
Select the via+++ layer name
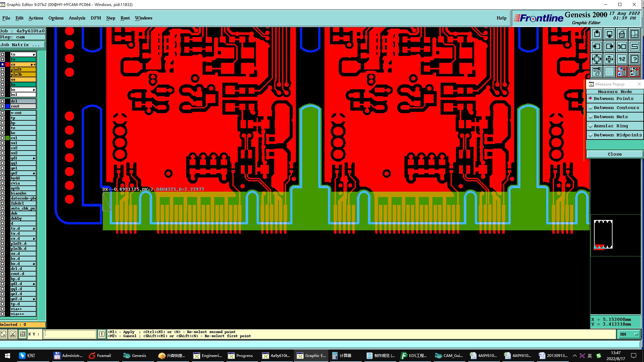[23, 314]
